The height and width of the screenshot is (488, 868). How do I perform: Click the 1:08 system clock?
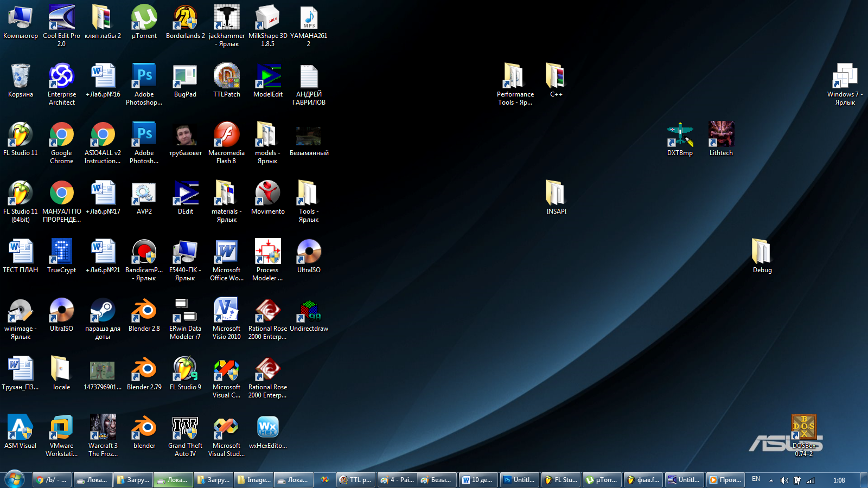pyautogui.click(x=839, y=480)
